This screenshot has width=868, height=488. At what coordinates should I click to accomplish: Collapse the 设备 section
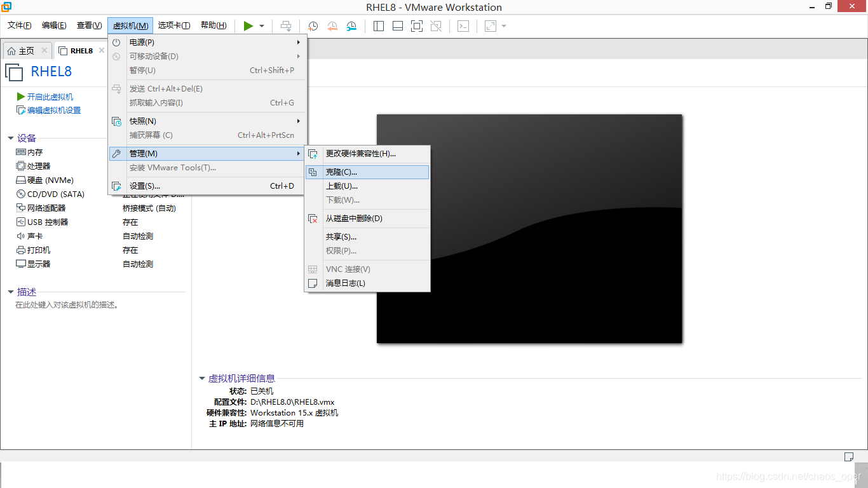[x=11, y=138]
